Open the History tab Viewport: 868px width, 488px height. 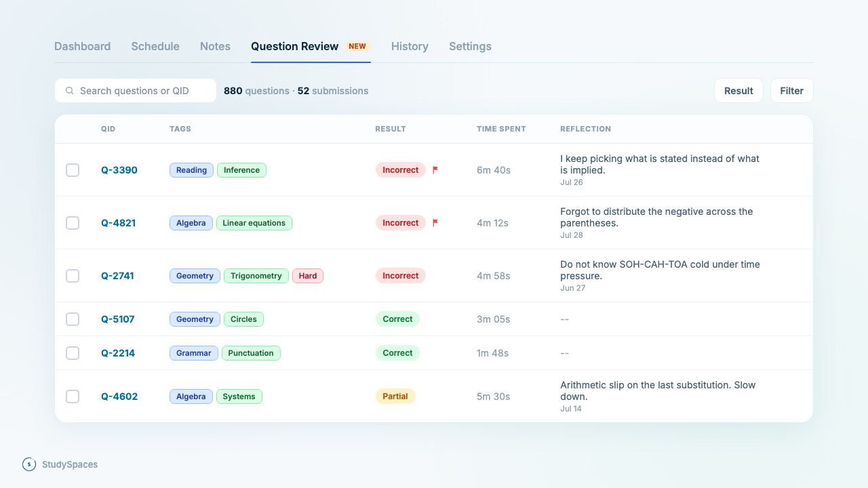tap(410, 46)
